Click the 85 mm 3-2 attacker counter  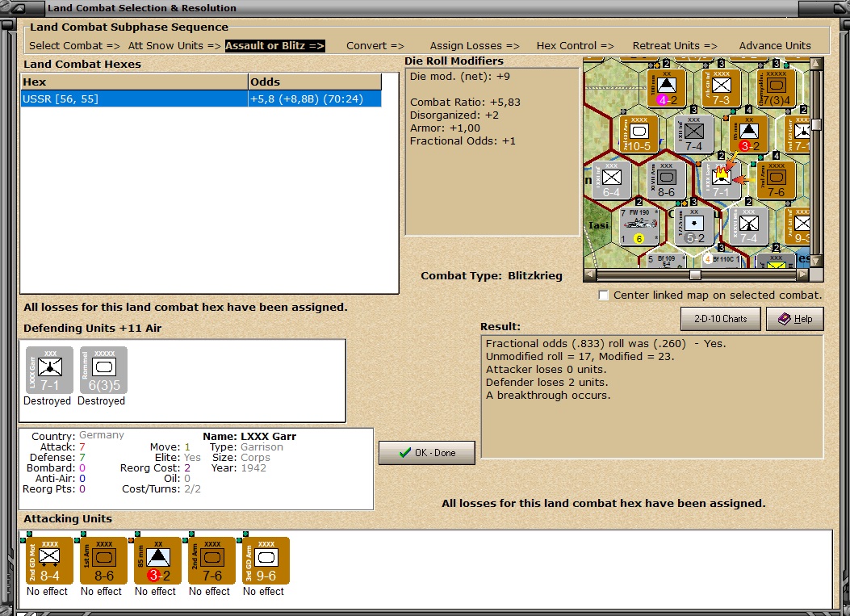click(x=155, y=560)
